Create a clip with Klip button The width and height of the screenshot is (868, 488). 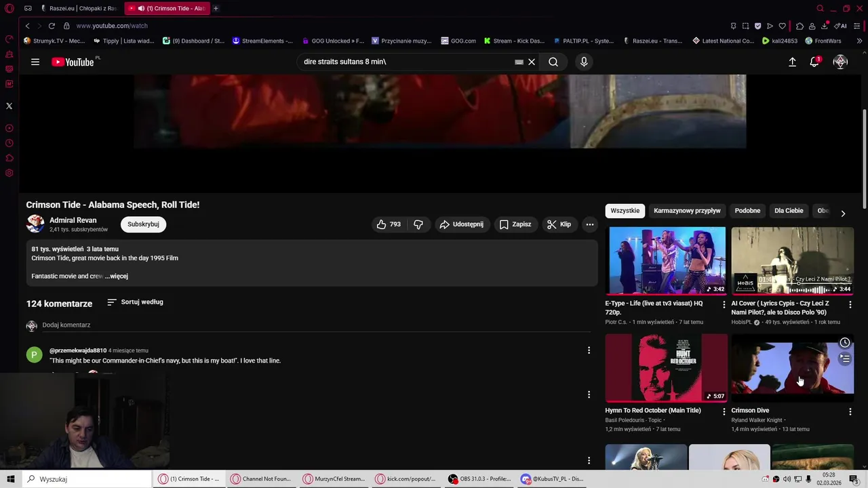[559, 224]
